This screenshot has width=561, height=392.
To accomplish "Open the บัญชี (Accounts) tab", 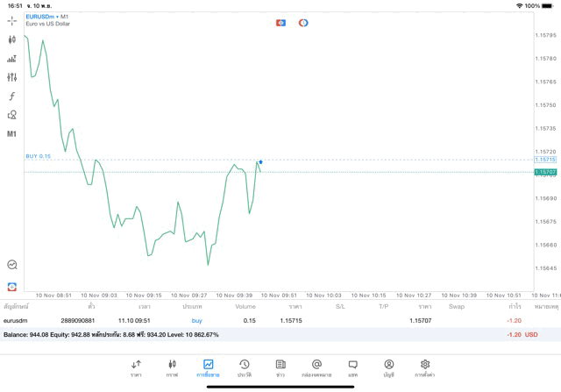I will [388, 367].
